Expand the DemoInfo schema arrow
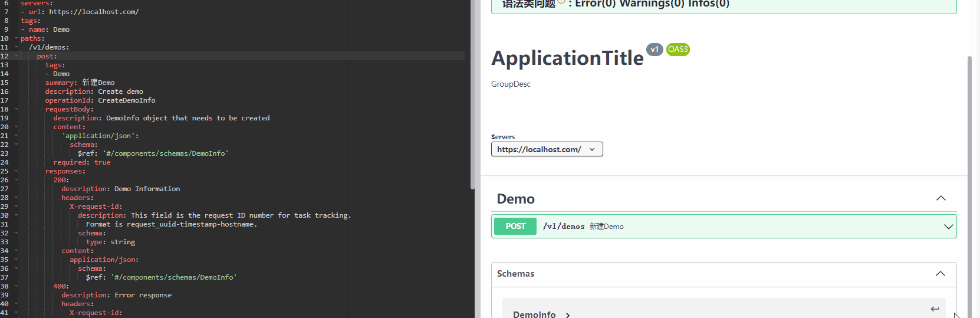The height and width of the screenshot is (318, 980). coord(568,315)
